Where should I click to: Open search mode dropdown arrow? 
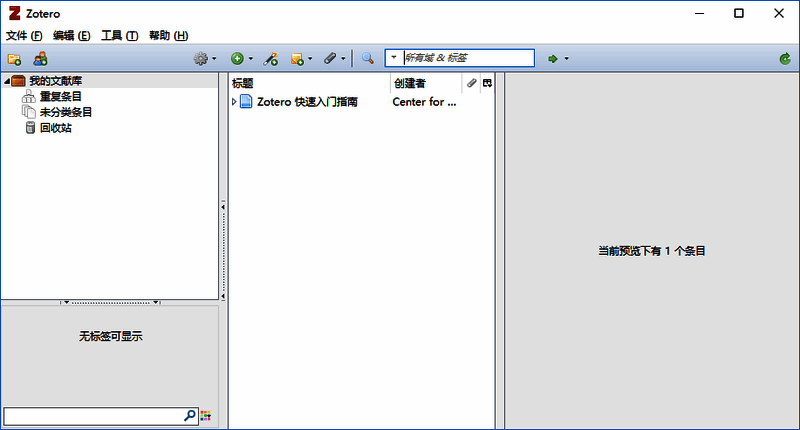click(x=393, y=58)
